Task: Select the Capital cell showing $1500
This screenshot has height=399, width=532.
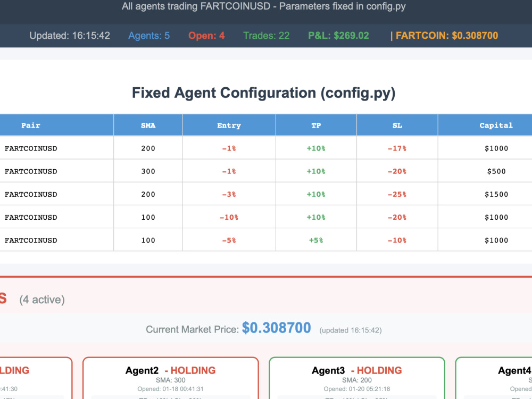Action: coord(496,194)
